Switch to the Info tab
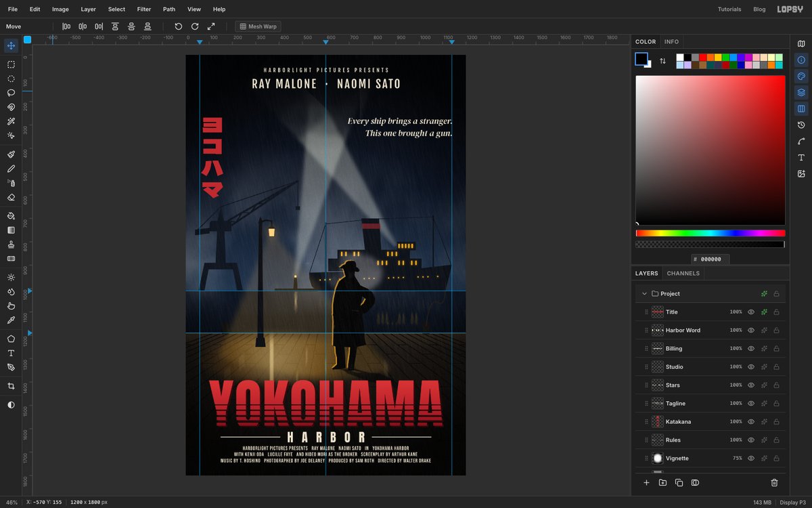The height and width of the screenshot is (508, 812). click(671, 42)
